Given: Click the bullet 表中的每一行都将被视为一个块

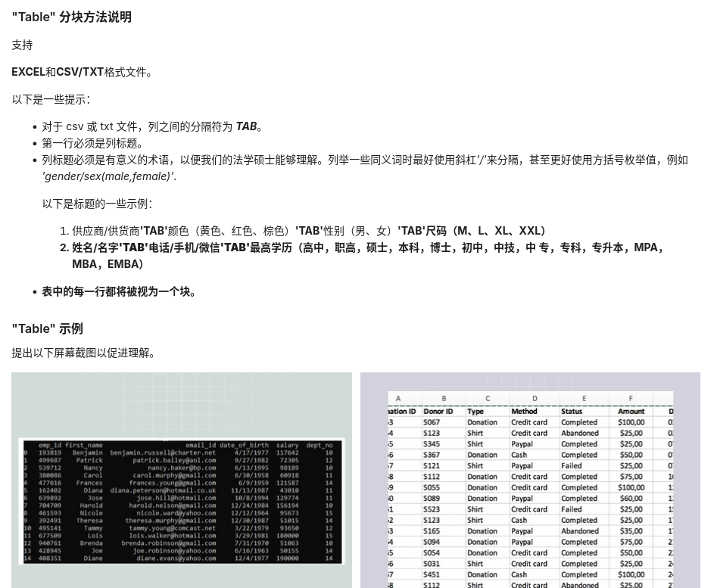Looking at the screenshot, I should pyautogui.click(x=119, y=291).
